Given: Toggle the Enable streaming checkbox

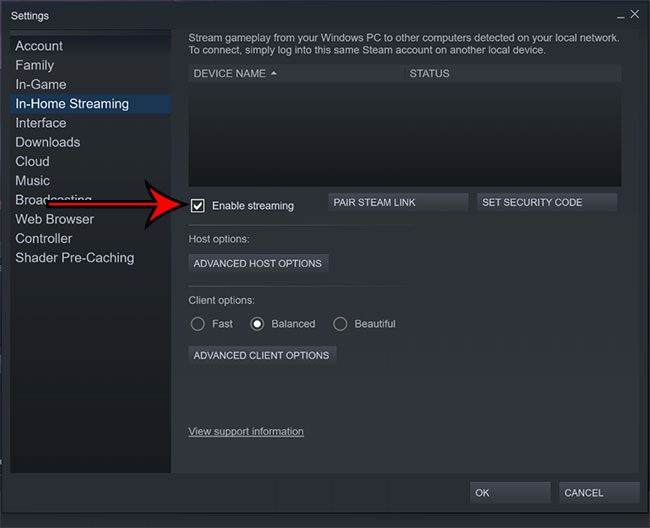Looking at the screenshot, I should coord(198,206).
